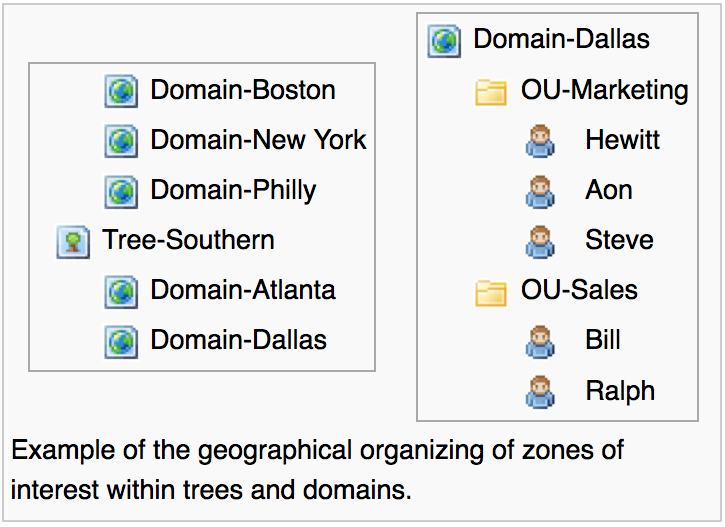Click the globe icon at the top of the right panel
This screenshot has width=725, height=527.
point(444,41)
